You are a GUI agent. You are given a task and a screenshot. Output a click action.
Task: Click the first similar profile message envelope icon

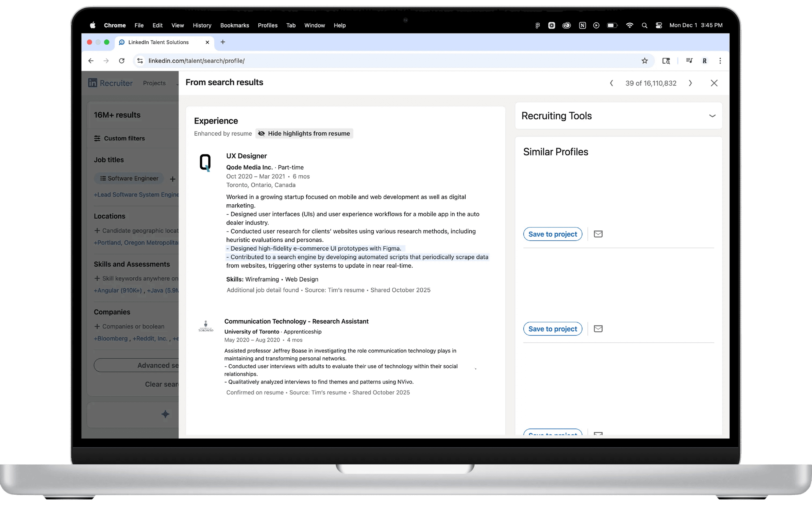coord(598,234)
